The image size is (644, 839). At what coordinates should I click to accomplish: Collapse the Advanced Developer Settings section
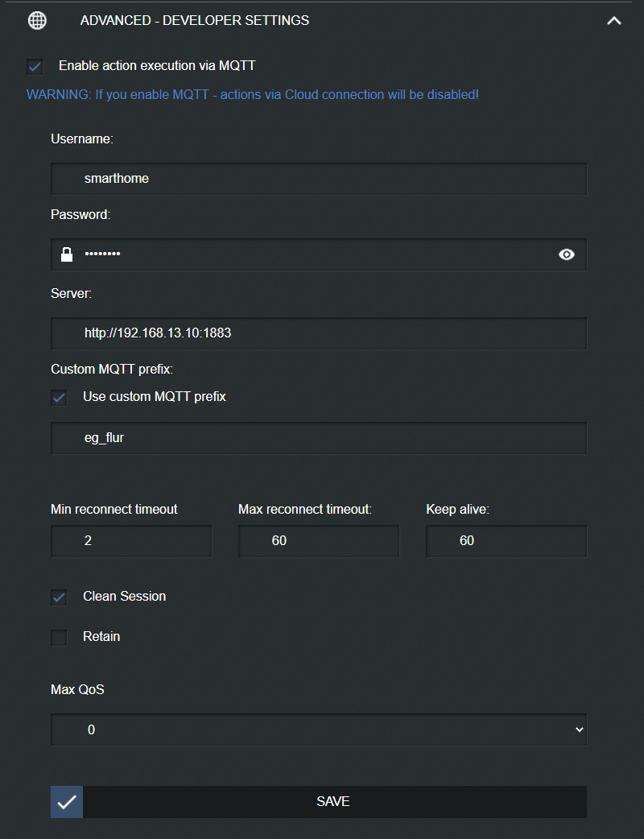pyautogui.click(x=613, y=21)
